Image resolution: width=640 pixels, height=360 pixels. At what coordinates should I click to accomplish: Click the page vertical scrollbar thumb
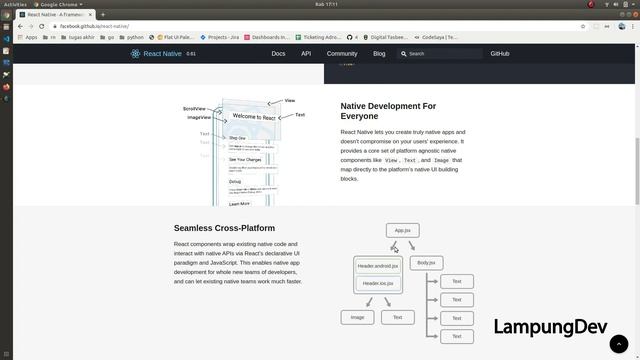click(637, 171)
